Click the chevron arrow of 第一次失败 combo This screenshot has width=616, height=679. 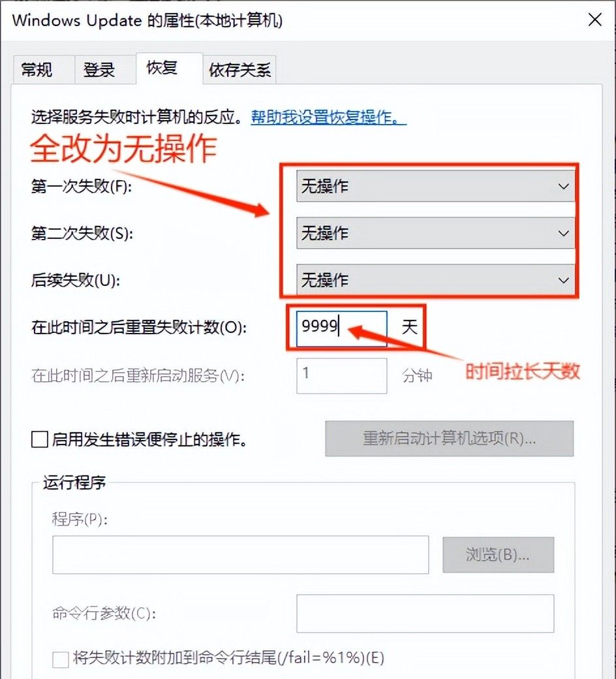pyautogui.click(x=562, y=186)
